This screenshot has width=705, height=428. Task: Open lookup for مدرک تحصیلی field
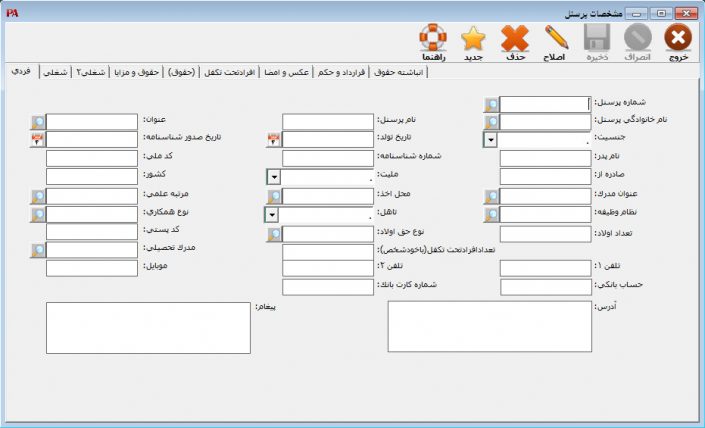click(x=38, y=250)
